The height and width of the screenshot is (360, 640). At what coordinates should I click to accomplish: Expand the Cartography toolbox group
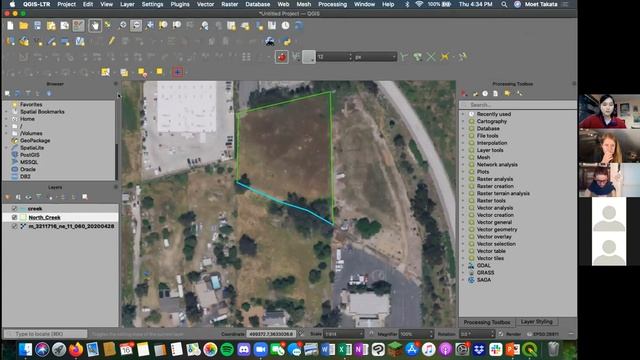[463, 121]
